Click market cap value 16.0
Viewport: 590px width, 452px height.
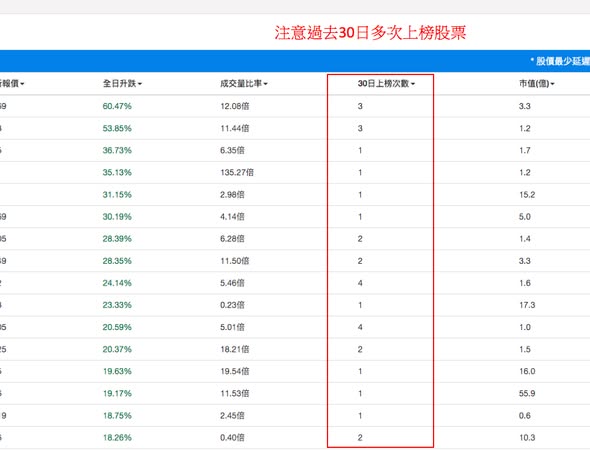coord(527,371)
